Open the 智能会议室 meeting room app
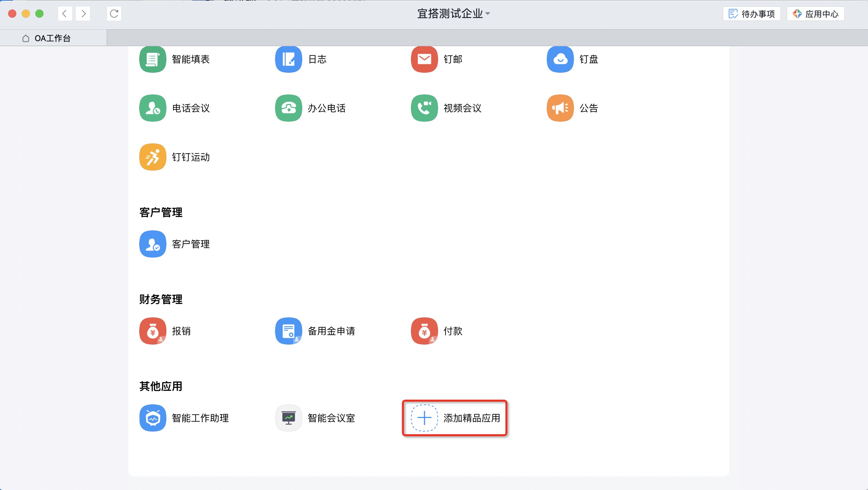Screen dimensions: 868x490 [x=288, y=418]
